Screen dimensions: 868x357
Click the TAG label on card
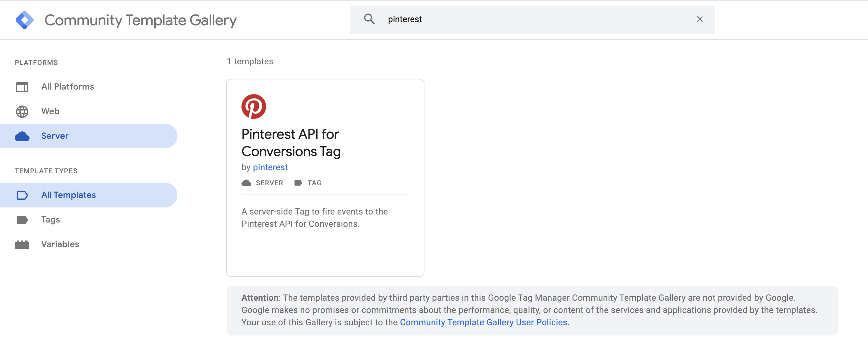click(314, 183)
